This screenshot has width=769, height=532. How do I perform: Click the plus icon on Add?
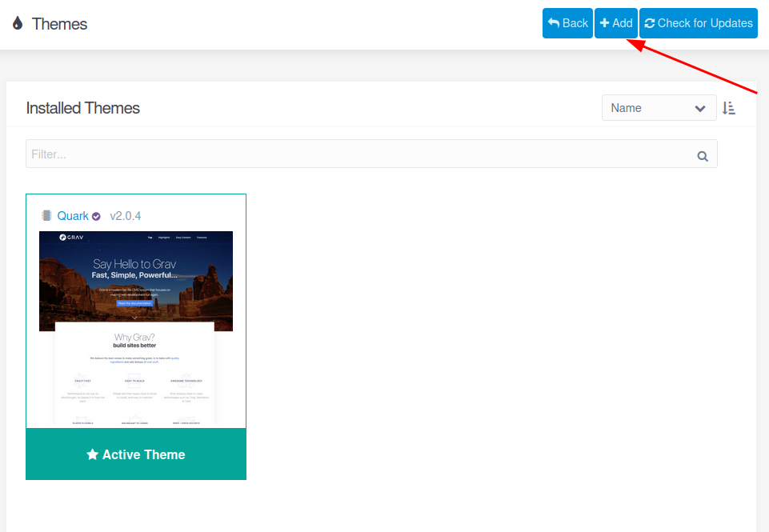(x=604, y=23)
